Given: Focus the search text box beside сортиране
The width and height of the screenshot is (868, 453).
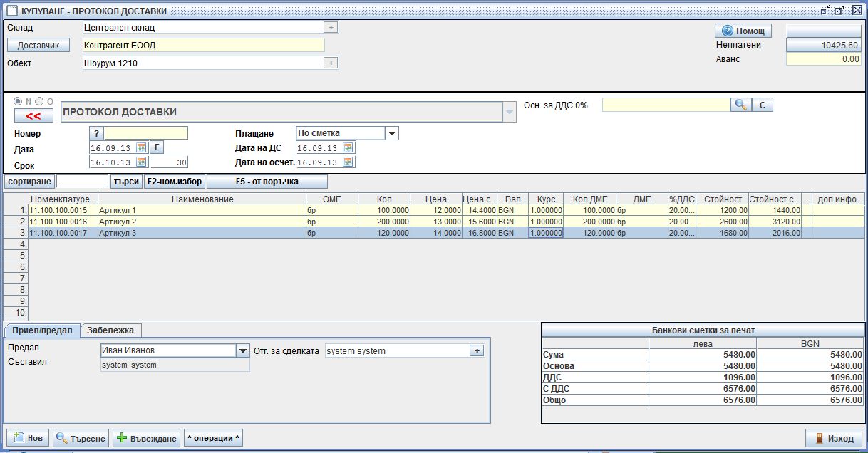Looking at the screenshot, I should (x=82, y=181).
